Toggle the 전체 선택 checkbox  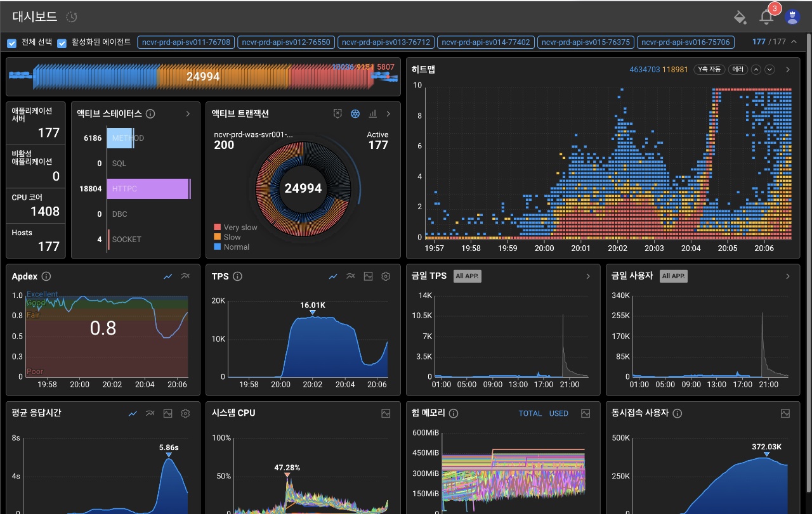[12, 43]
